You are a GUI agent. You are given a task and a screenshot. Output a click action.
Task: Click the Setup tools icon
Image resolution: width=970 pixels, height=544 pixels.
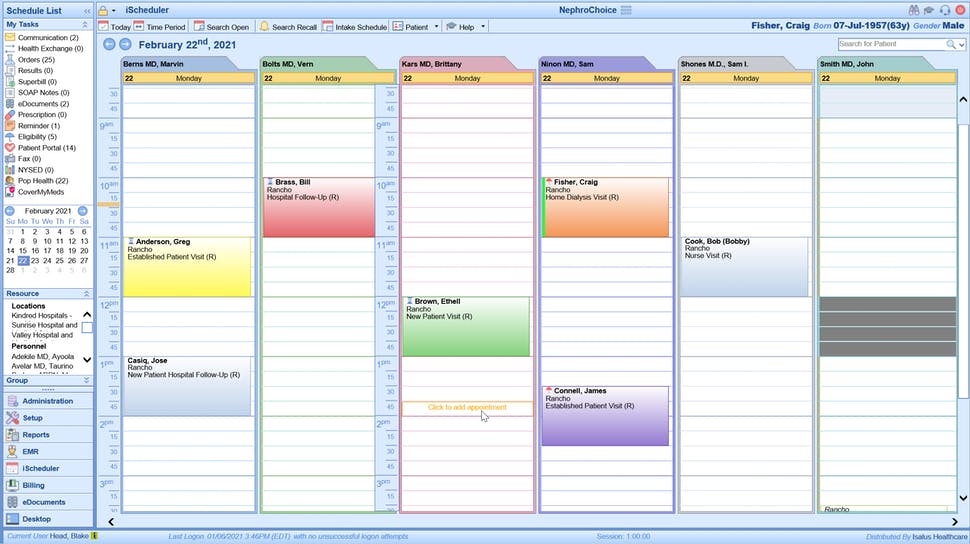pos(12,418)
